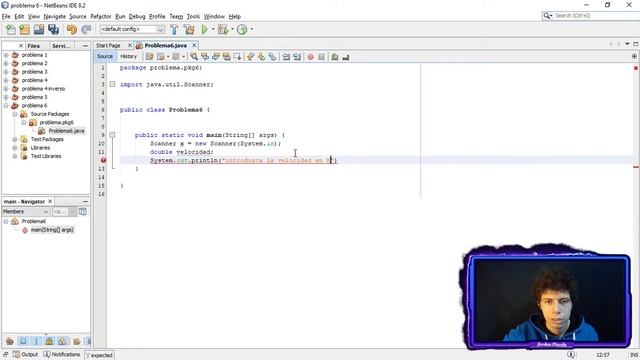Build the project with the hammer icon
Viewport: 640px width, 360px height.
(174, 29)
